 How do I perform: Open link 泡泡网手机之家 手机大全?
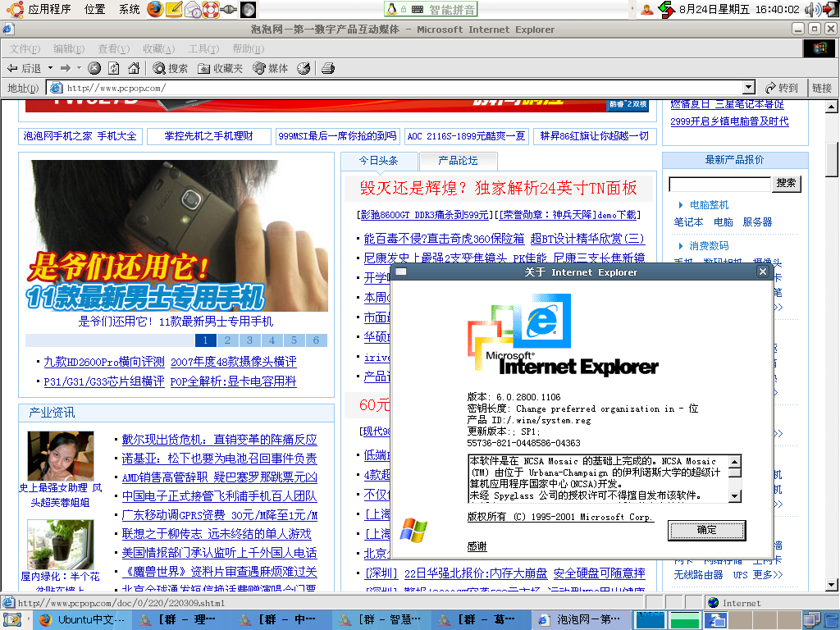(x=80, y=136)
